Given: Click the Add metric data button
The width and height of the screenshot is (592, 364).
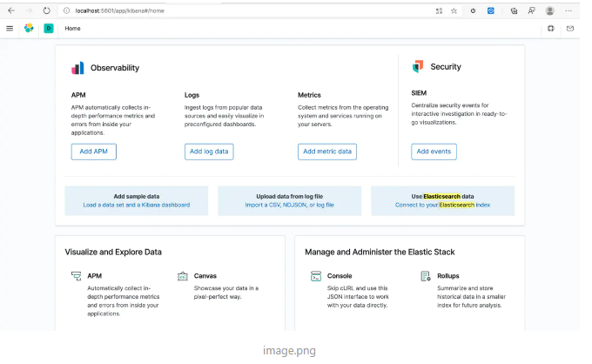Looking at the screenshot, I should (x=327, y=152).
